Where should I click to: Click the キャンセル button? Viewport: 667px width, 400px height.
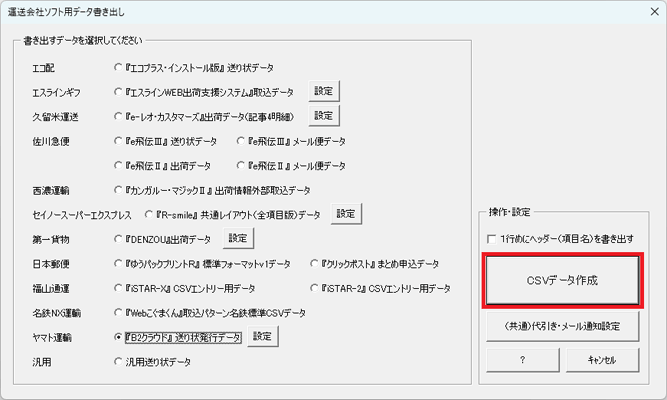click(602, 360)
